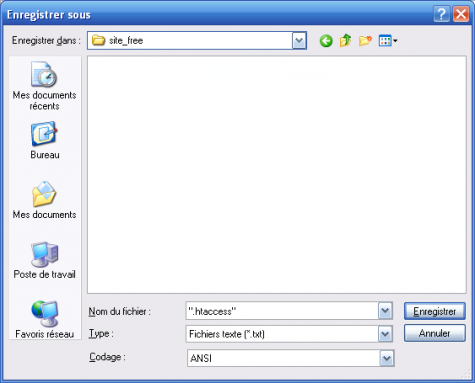Image resolution: width=475 pixels, height=383 pixels.
Task: Open the Type file format dropdown
Action: [x=385, y=334]
